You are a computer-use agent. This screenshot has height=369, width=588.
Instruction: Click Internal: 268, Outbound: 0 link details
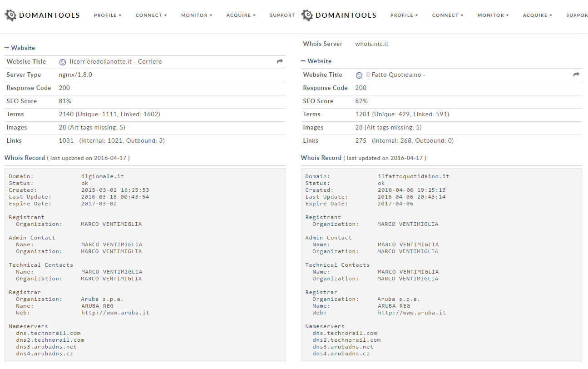coord(413,140)
